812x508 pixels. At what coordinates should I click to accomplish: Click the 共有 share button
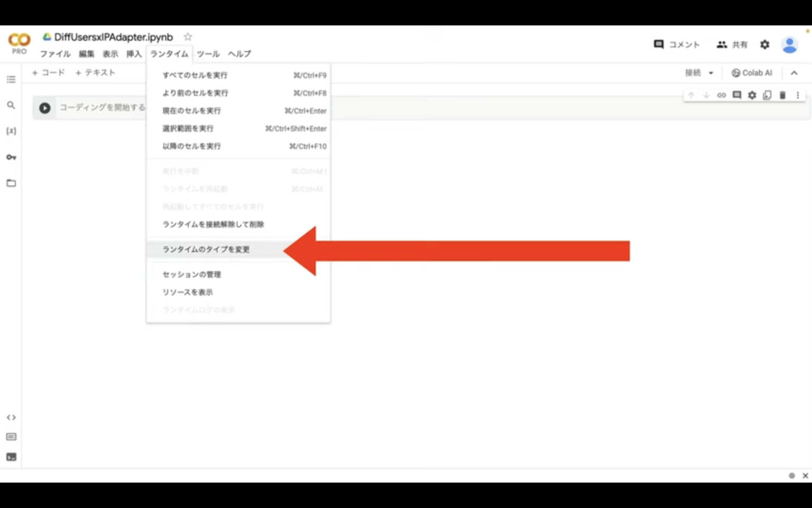point(732,44)
